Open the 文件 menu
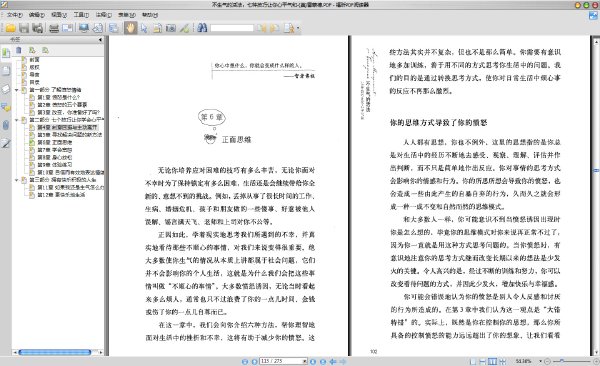600x366 pixels. coord(15,15)
